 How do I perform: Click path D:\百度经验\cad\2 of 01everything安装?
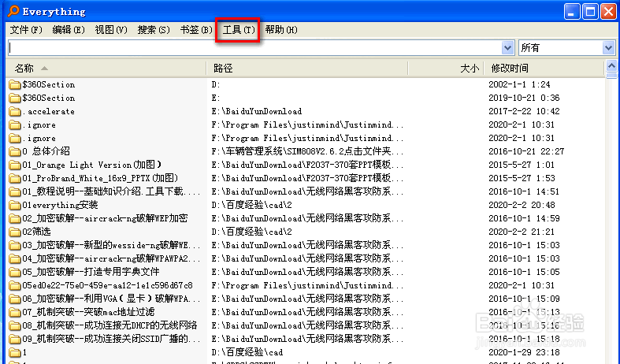[251, 206]
